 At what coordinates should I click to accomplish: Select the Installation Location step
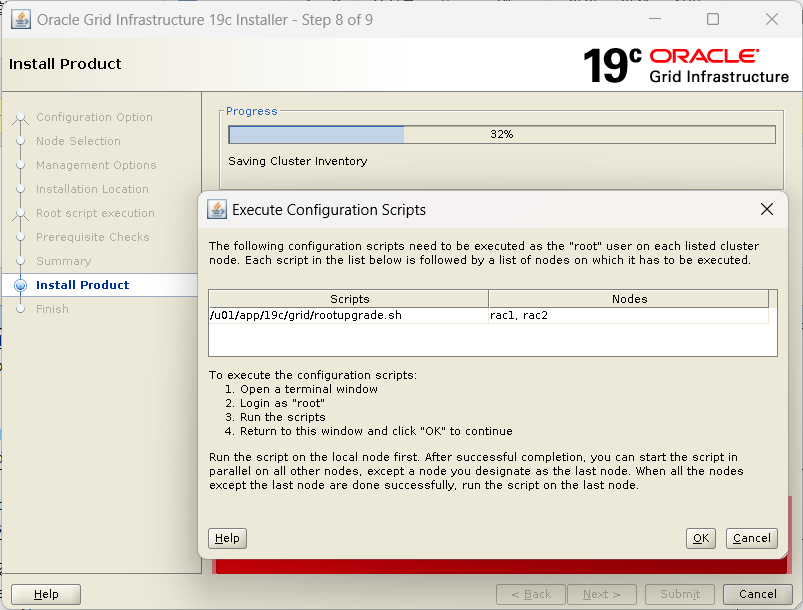pos(92,189)
